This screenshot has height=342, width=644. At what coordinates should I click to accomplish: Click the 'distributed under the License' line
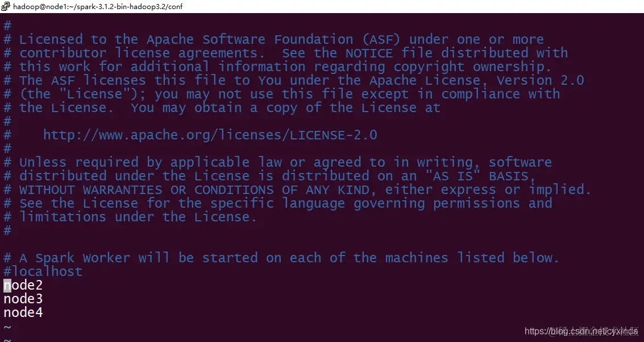pos(270,176)
